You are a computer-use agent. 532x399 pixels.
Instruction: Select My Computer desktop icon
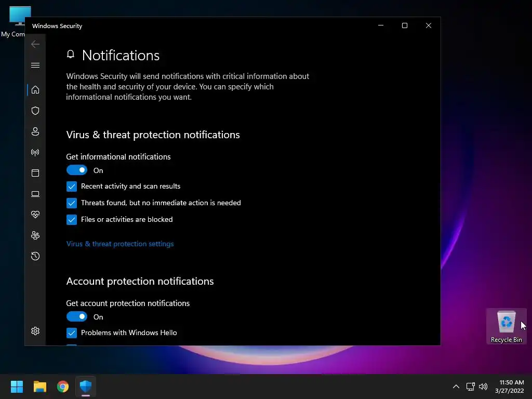point(14,21)
